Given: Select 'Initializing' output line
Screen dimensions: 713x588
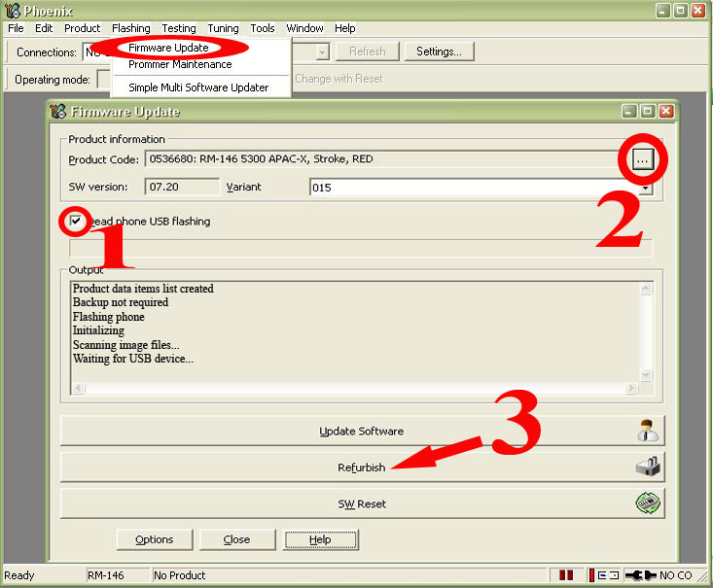Looking at the screenshot, I should click(98, 330).
